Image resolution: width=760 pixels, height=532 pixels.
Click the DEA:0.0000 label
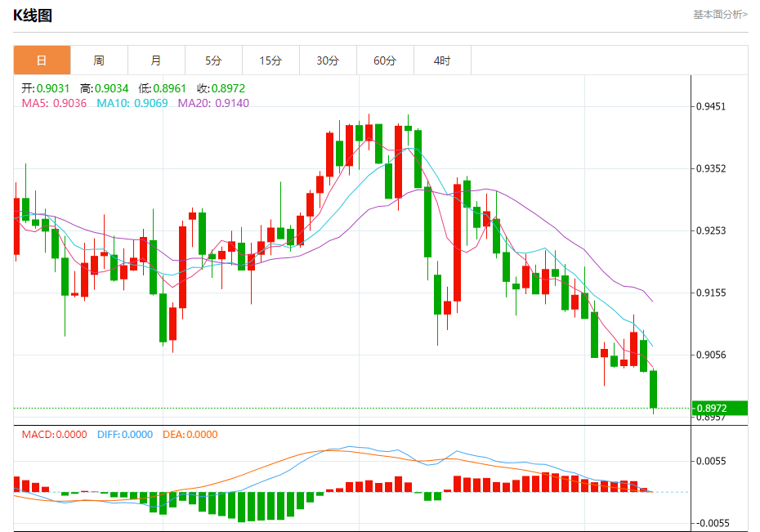[190, 435]
